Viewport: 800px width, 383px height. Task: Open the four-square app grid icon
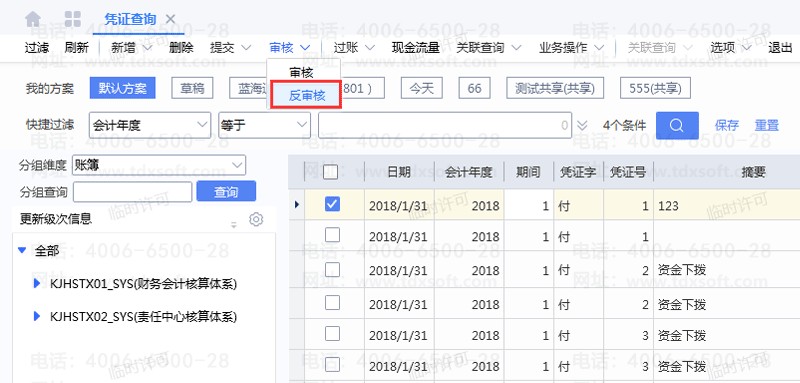click(x=72, y=19)
